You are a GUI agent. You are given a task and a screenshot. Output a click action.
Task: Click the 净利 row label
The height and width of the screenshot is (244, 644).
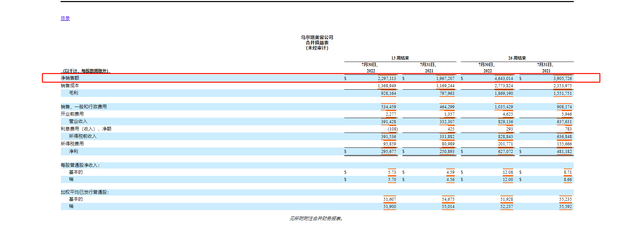(73, 151)
